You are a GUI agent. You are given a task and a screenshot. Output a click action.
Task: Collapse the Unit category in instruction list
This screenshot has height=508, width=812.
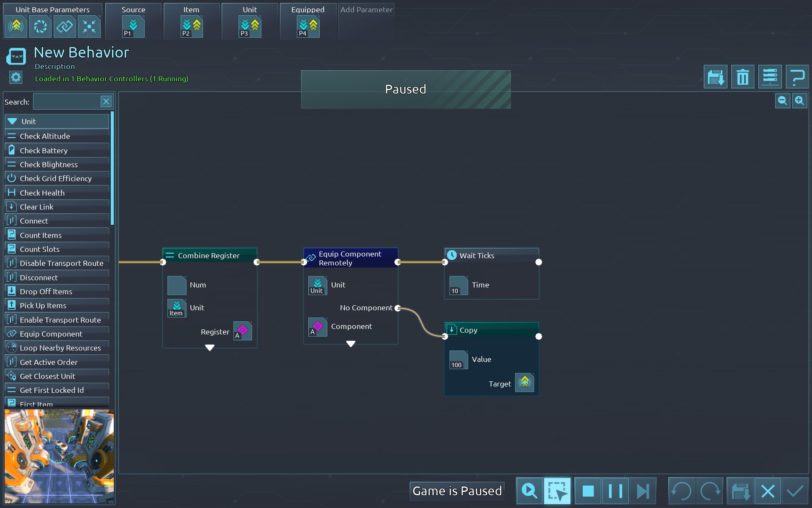click(x=13, y=121)
